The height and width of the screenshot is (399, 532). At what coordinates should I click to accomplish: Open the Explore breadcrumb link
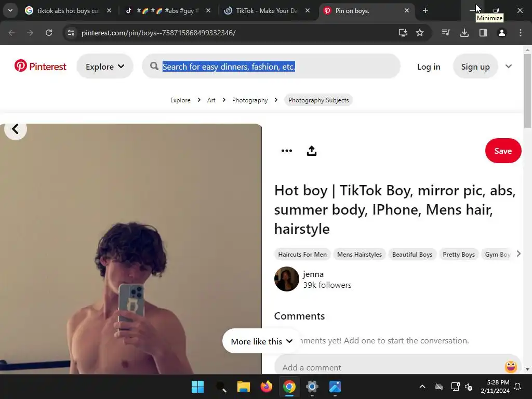pyautogui.click(x=180, y=100)
